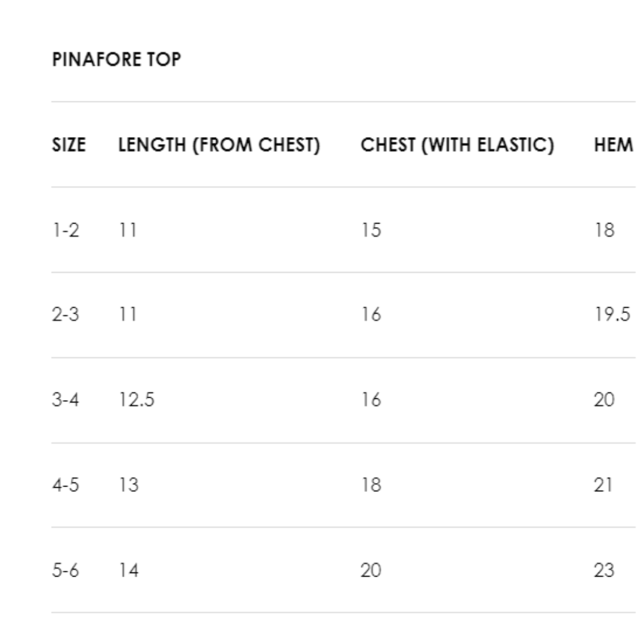This screenshot has width=644, height=644.
Task: Select the 5-6 size row label
Action: coord(65,571)
